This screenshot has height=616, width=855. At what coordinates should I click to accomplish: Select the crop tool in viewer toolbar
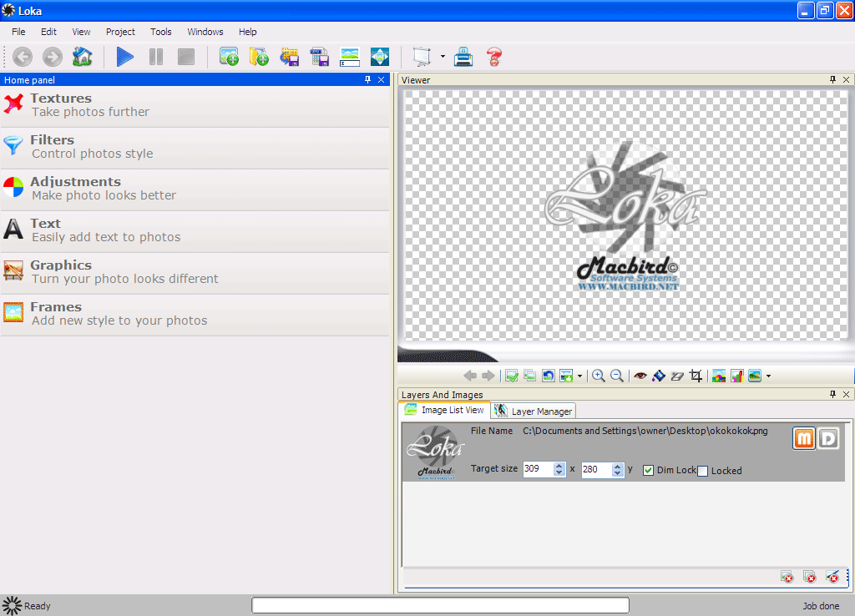(x=696, y=376)
